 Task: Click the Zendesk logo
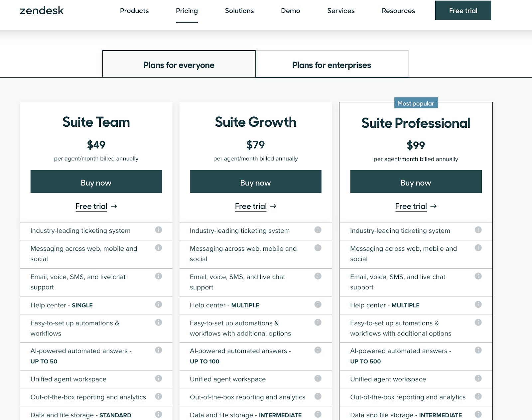42,11
